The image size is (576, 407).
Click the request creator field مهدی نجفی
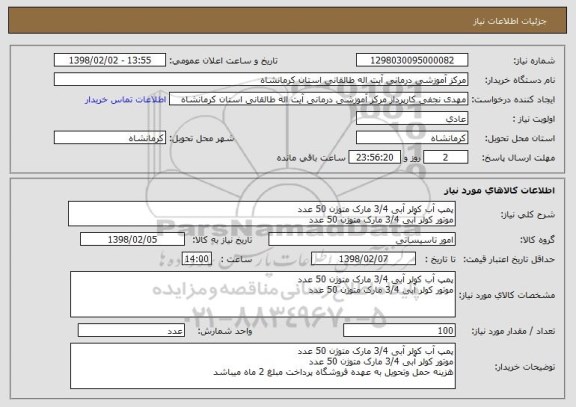(x=318, y=99)
